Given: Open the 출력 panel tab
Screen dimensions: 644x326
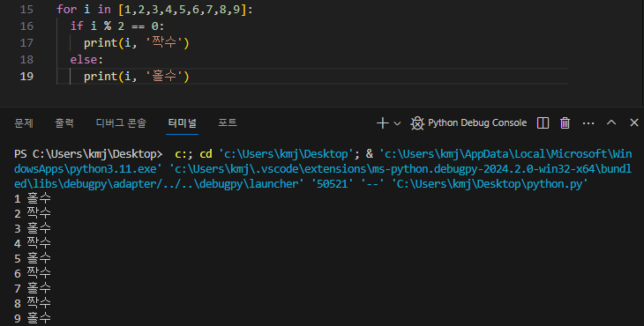Looking at the screenshot, I should tap(64, 122).
